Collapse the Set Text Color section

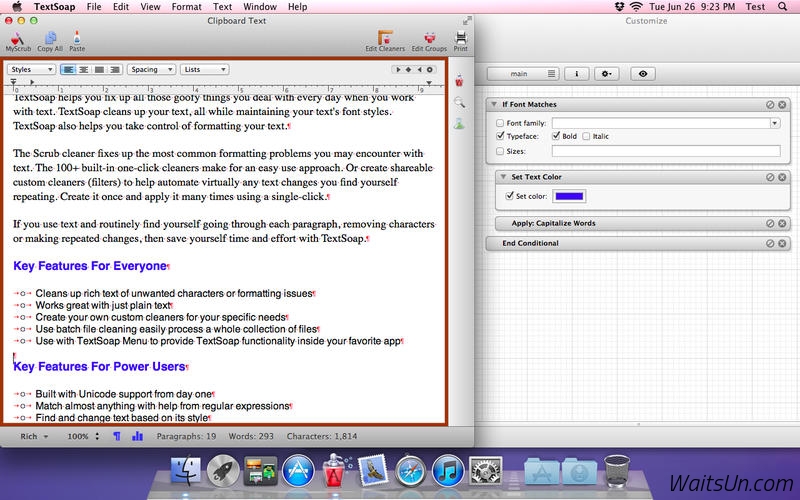(x=503, y=177)
